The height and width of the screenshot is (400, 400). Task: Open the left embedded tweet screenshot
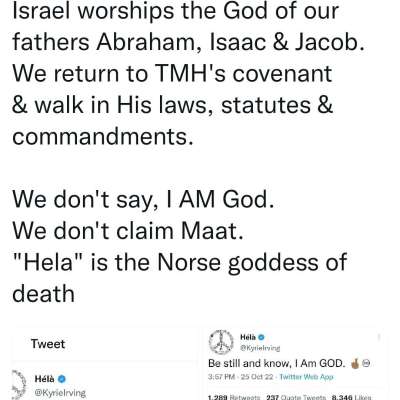[103, 363]
